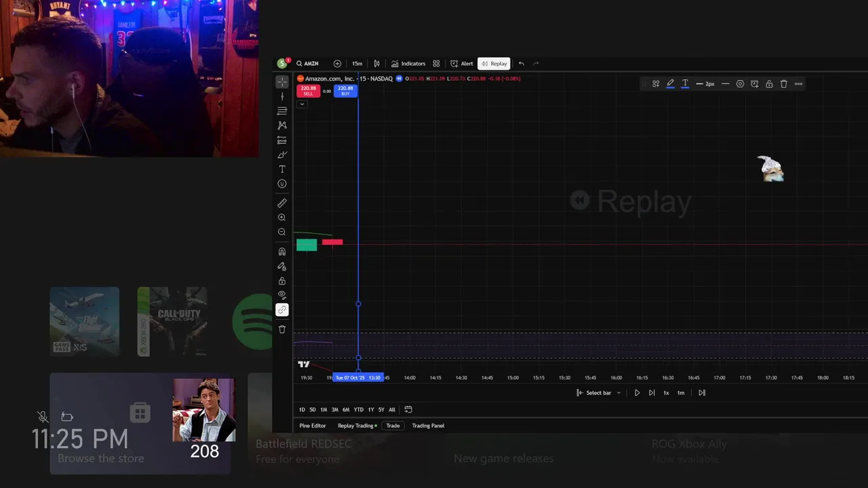Image resolution: width=868 pixels, height=488 pixels.
Task: Change the 1x replay speed
Action: point(666,393)
